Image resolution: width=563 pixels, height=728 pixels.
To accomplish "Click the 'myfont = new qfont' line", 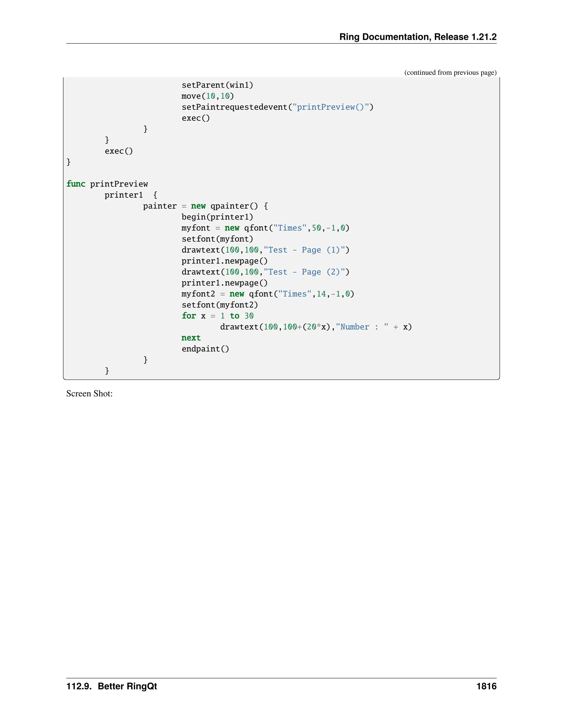I will tap(265, 228).
